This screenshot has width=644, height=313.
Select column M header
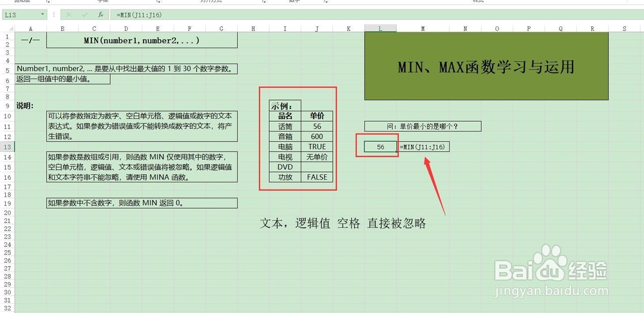(422, 28)
